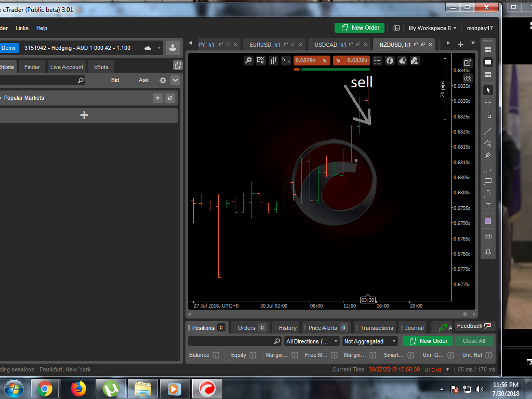Open the Price Alerts tab
This screenshot has height=399, width=532.
tap(326, 328)
